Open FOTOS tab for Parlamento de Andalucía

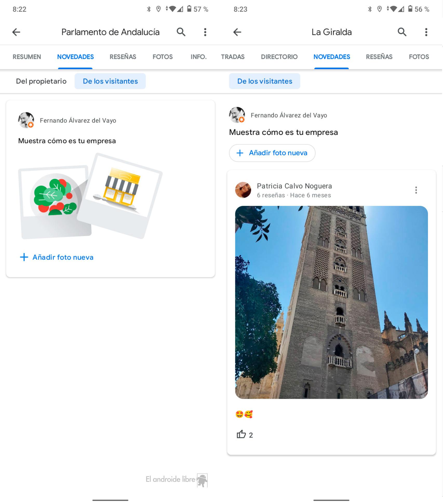pos(163,57)
